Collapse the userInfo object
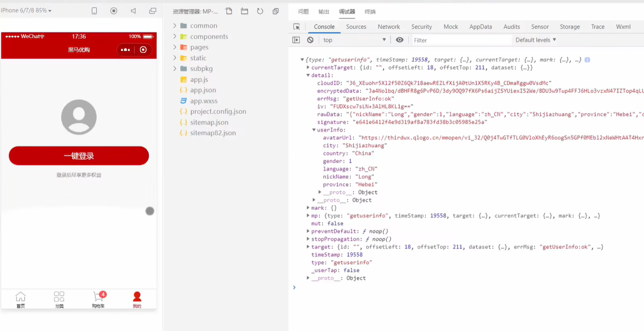The height and width of the screenshot is (331, 644). (x=314, y=130)
